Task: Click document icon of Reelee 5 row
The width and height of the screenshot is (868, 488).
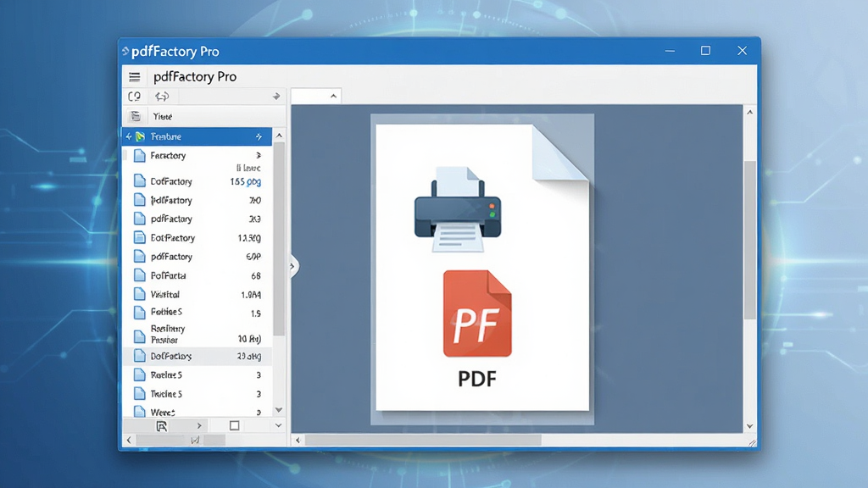Action: click(140, 374)
